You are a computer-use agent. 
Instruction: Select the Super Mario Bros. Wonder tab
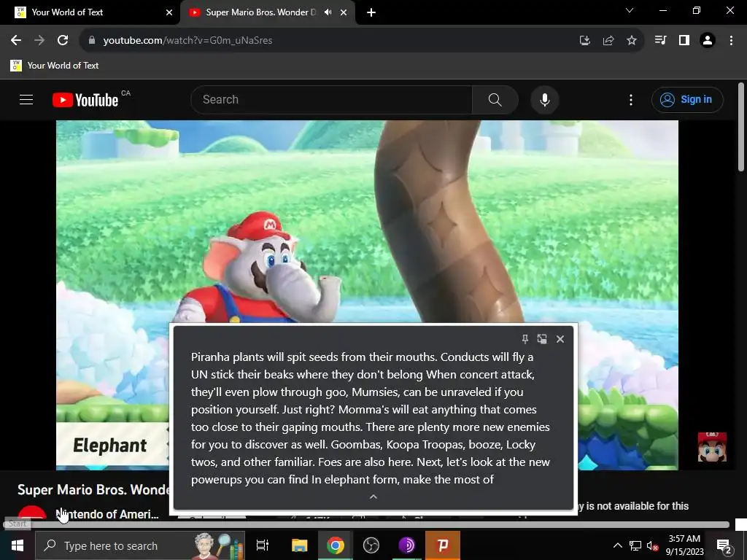[x=260, y=12]
